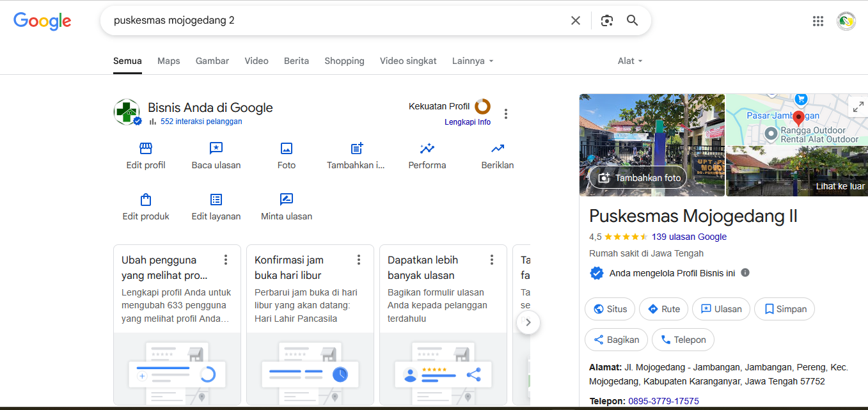Show next suggestion cards with arrow
Screen dimensions: 868x410
point(528,322)
